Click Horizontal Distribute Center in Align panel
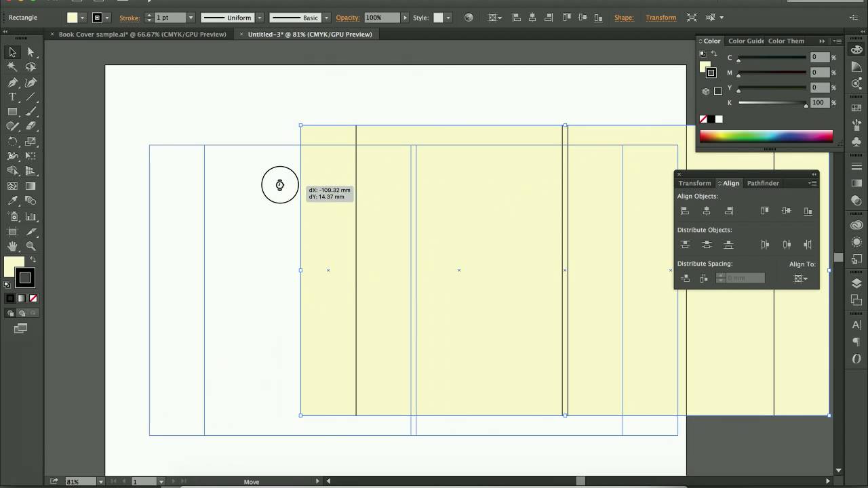Viewport: 868px width, 488px height. click(787, 245)
